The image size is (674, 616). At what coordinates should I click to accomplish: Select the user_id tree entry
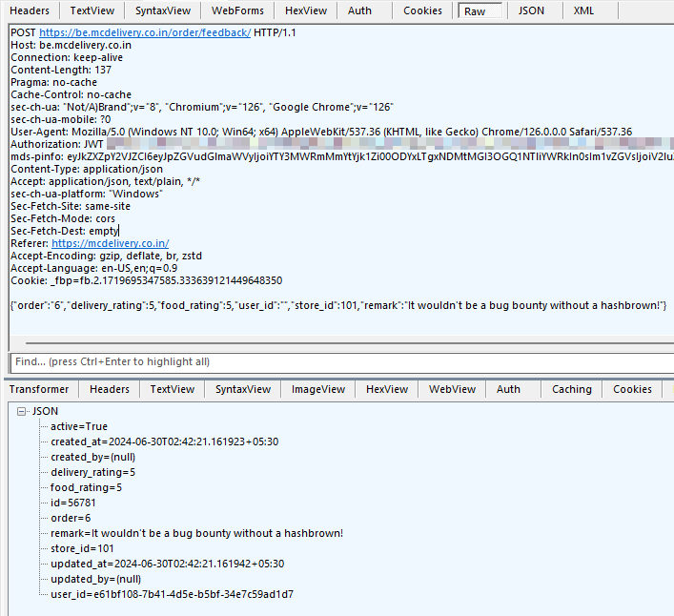pos(172,594)
